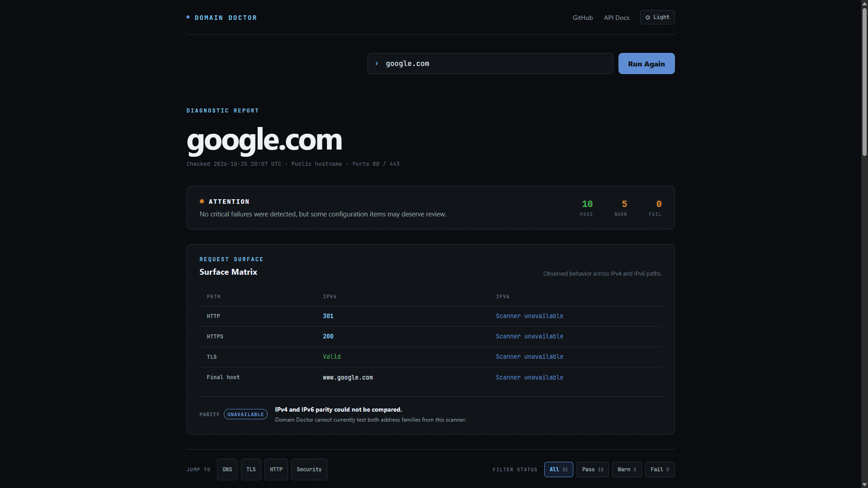The width and height of the screenshot is (868, 488).
Task: Click the Valid TLS IPv4 value
Action: (x=332, y=357)
